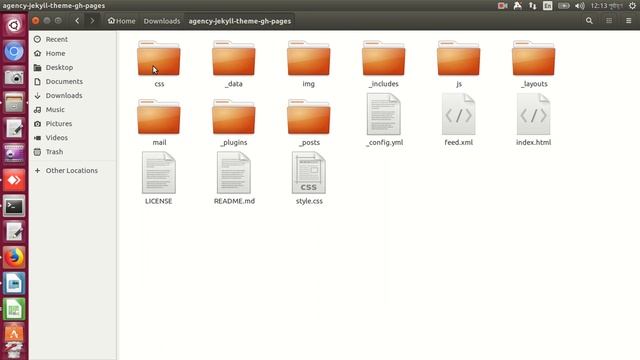
Task: Open the hamburger menu in toolbar
Action: [x=629, y=20]
